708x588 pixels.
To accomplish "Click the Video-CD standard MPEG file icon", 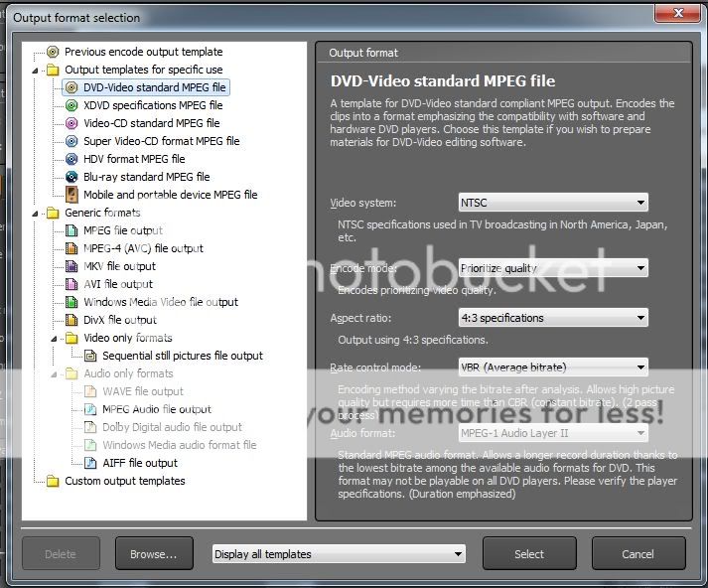I will [71, 123].
